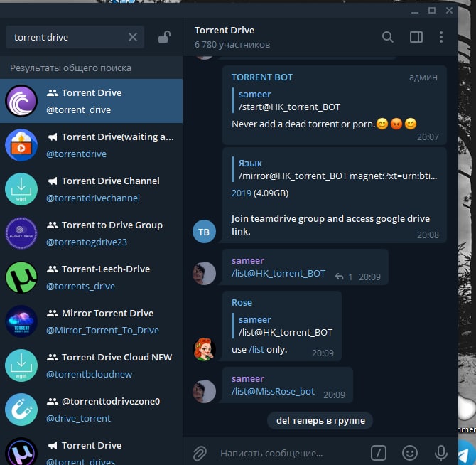Open the bot commands slash icon
The height and width of the screenshot is (465, 476).
(x=378, y=453)
